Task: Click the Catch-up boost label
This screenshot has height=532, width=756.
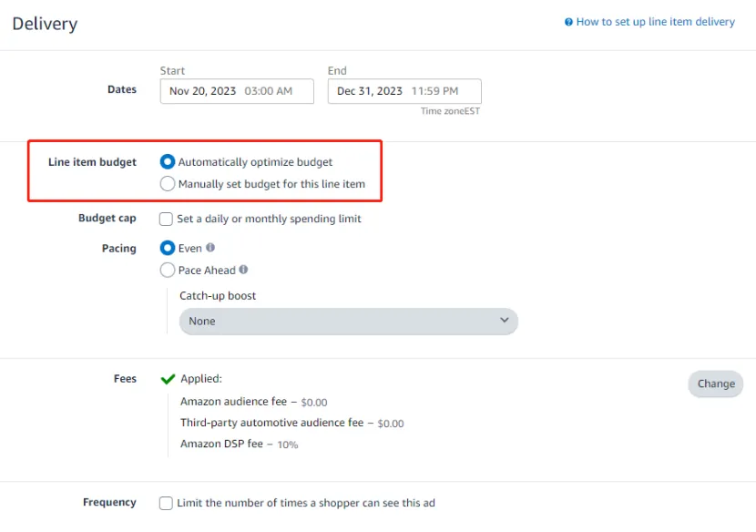Action: pos(218,296)
